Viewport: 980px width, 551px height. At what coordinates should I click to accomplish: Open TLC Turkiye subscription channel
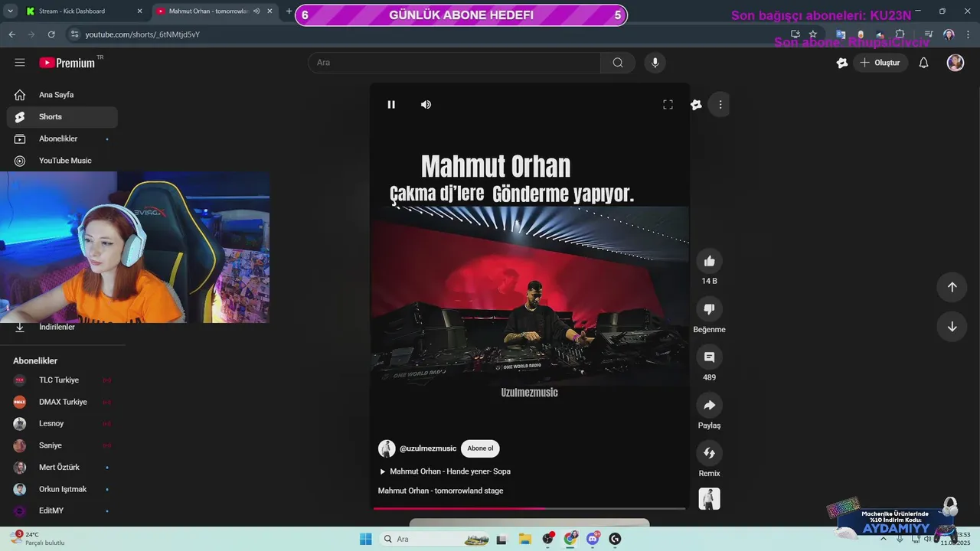pyautogui.click(x=62, y=380)
